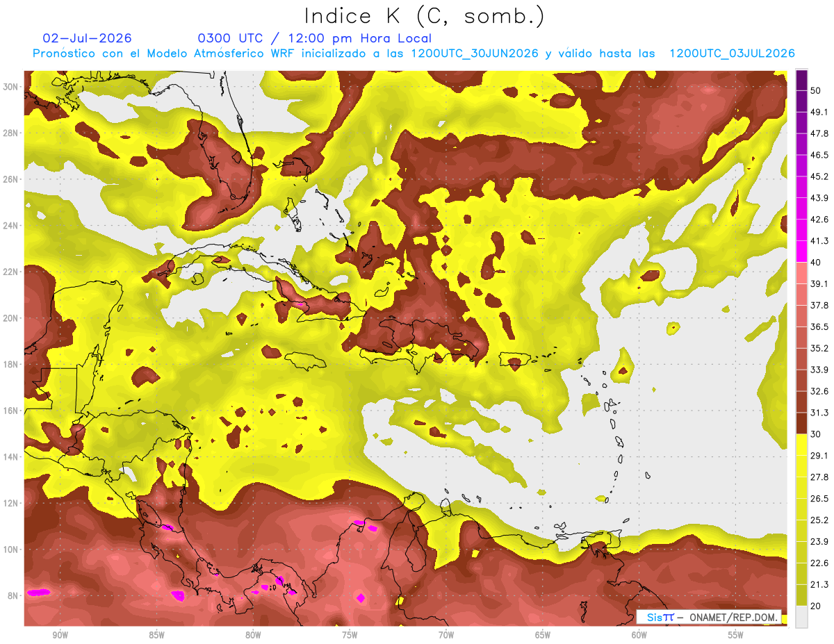
Task: Click the "50" colorbar value
Action: click(815, 90)
